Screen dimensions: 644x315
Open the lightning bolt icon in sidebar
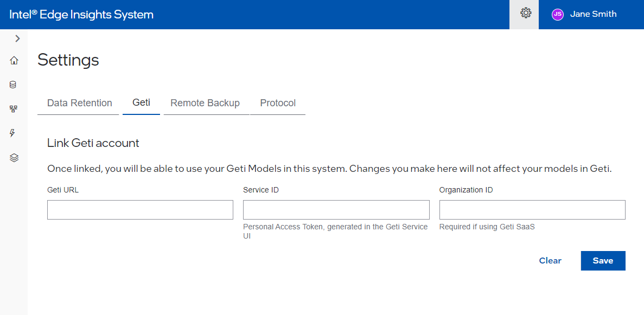click(12, 133)
